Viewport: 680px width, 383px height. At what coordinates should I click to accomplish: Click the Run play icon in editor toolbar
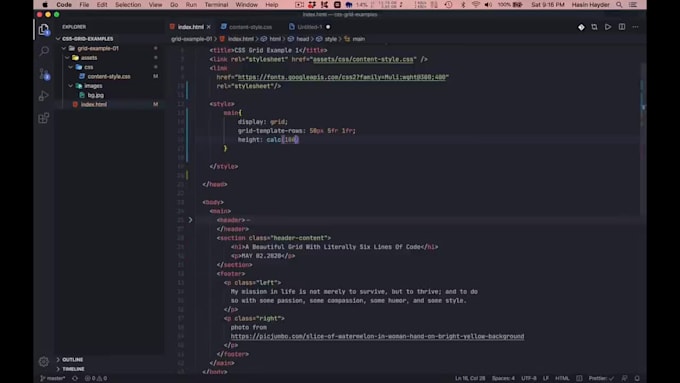point(608,27)
